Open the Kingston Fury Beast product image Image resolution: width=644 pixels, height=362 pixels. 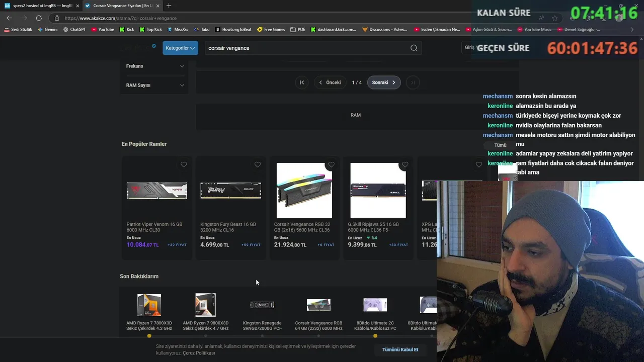[x=230, y=191]
